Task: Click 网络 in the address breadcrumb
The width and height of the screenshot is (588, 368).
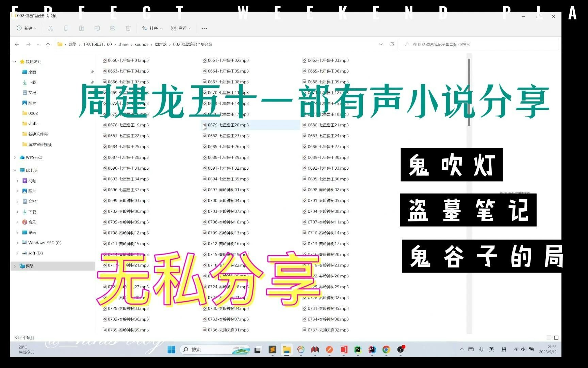Action: click(x=72, y=44)
